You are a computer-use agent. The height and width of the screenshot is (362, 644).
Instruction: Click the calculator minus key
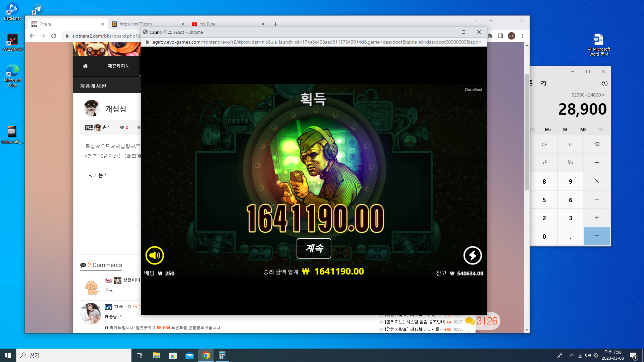pyautogui.click(x=597, y=199)
